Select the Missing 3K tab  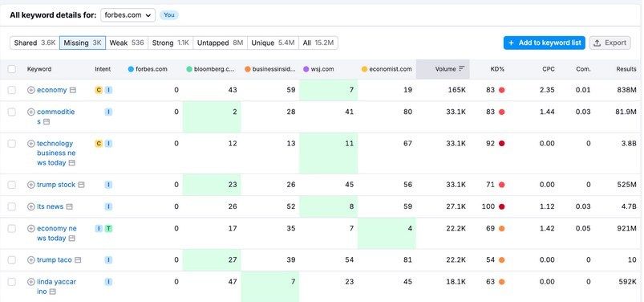83,43
